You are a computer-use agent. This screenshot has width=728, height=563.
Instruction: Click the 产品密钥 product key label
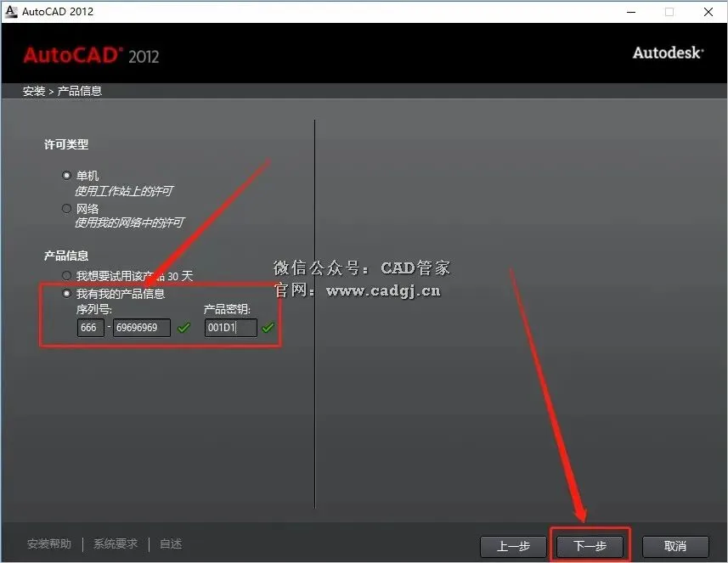point(227,309)
